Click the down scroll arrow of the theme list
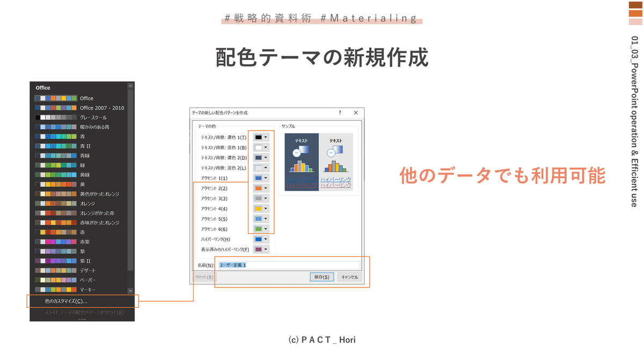This screenshot has height=362, width=644. [x=130, y=290]
